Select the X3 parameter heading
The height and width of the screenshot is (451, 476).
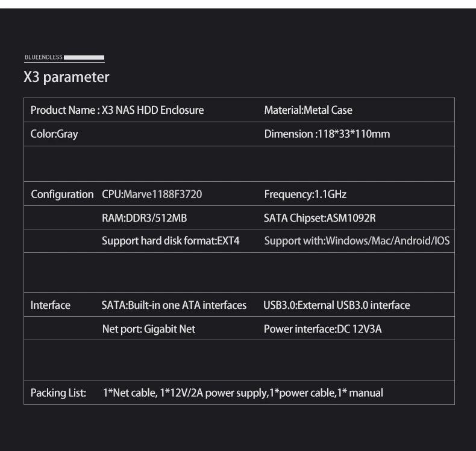click(x=66, y=77)
